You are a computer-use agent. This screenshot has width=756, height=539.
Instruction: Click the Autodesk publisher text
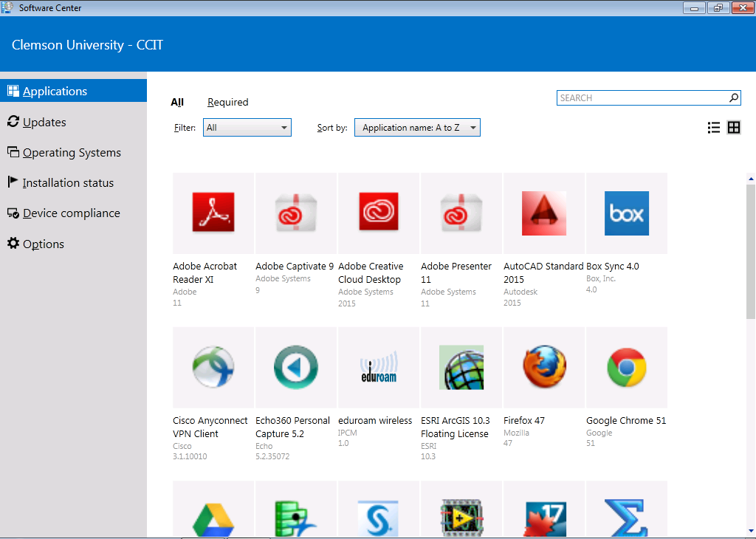(x=520, y=292)
